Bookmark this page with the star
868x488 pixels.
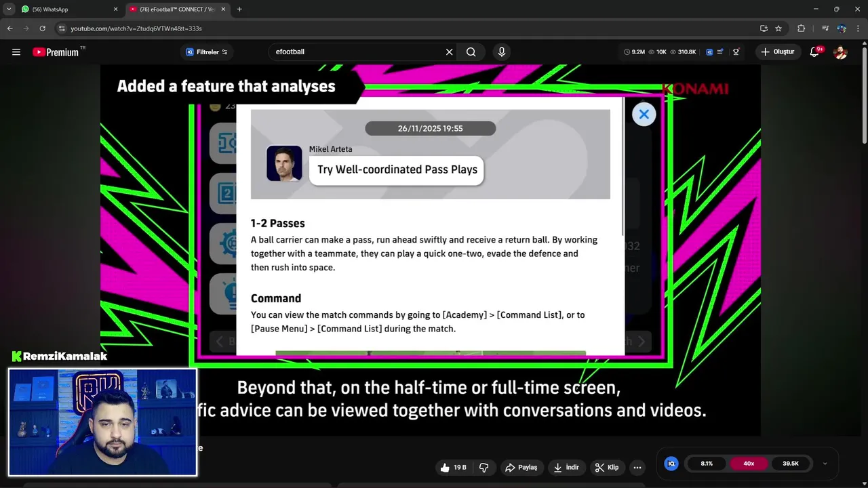[778, 28]
